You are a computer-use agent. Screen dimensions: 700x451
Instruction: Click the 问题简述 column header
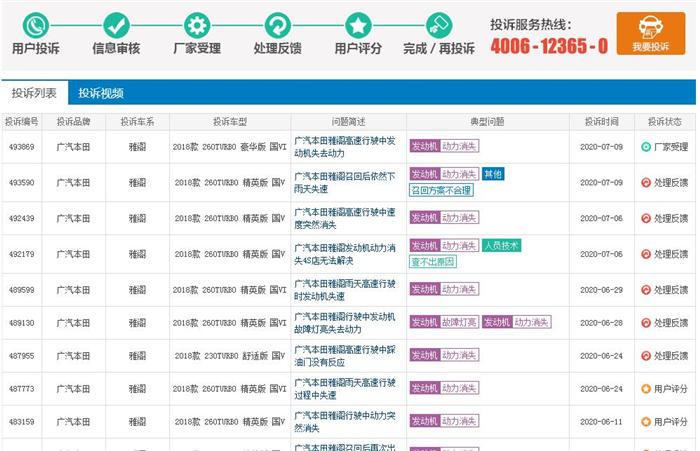tap(348, 121)
